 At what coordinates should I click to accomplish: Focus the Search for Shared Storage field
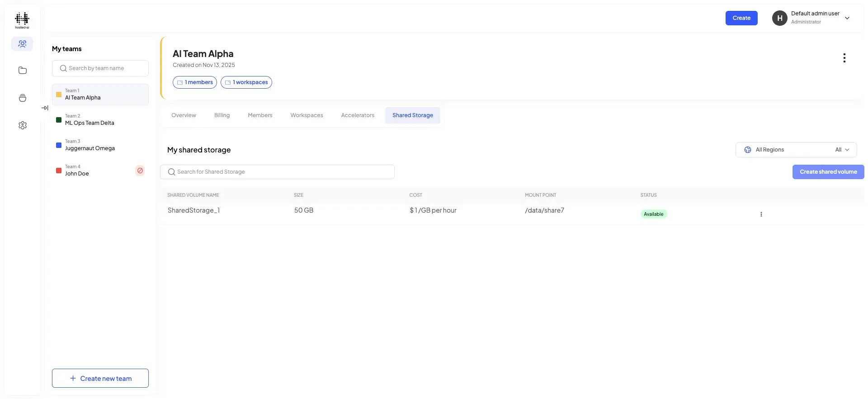tap(277, 172)
